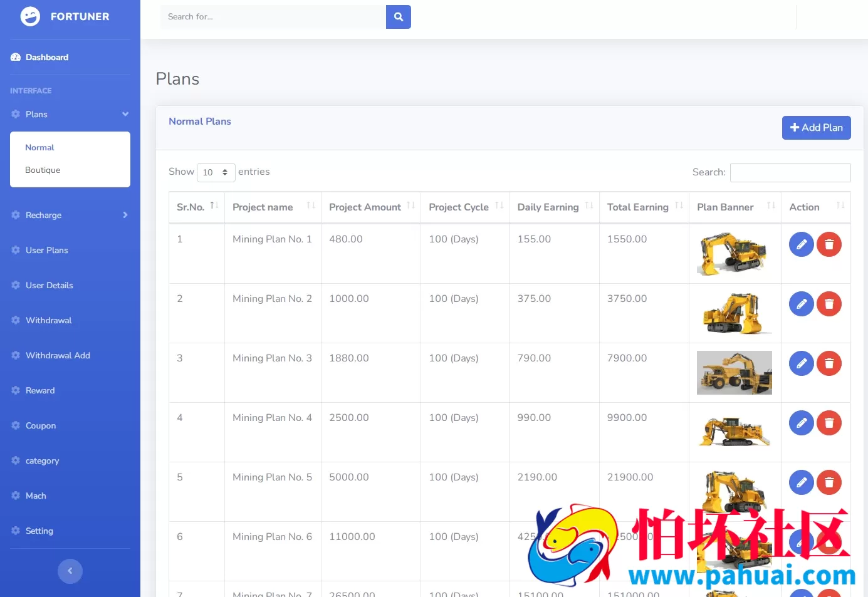Expand the Recharge submenu chevron
This screenshot has width=868, height=597.
point(125,215)
